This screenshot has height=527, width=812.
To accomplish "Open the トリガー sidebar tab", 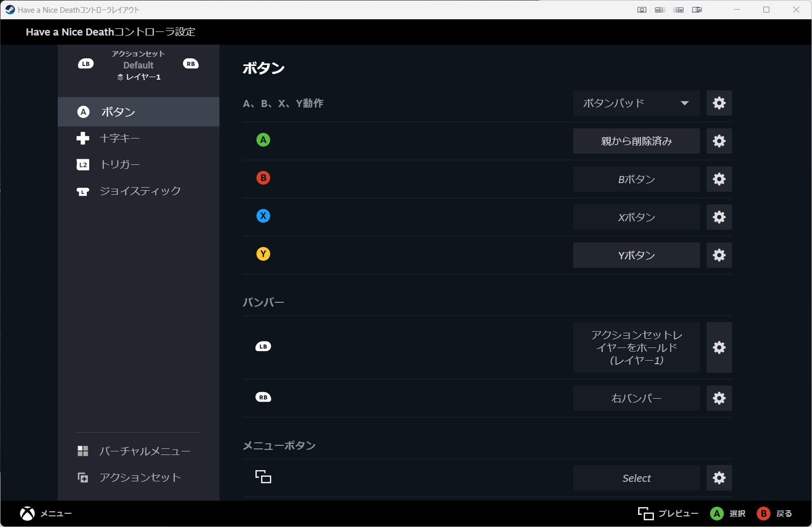I will click(138, 164).
